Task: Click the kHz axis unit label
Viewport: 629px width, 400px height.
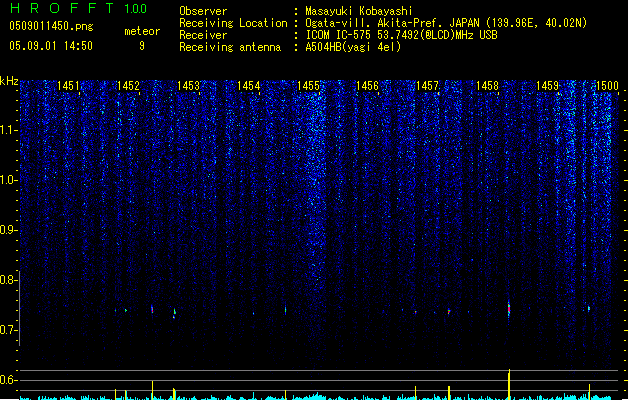Action: 9,81
